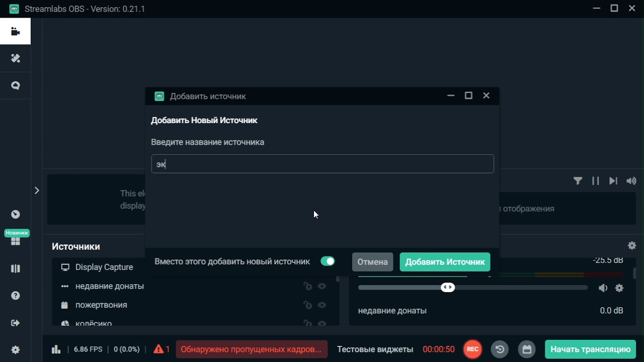The height and width of the screenshot is (362, 644).
Task: Click the monitor icon beside Display Capture
Action: pyautogui.click(x=65, y=267)
